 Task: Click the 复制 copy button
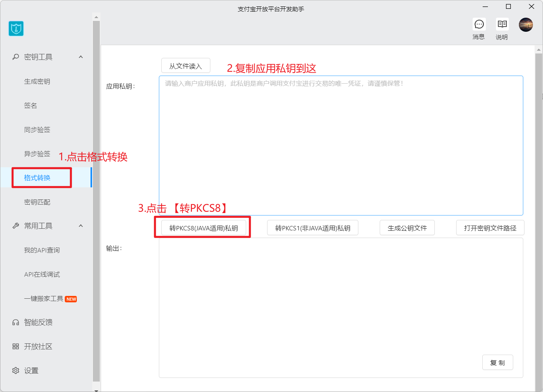pos(498,362)
